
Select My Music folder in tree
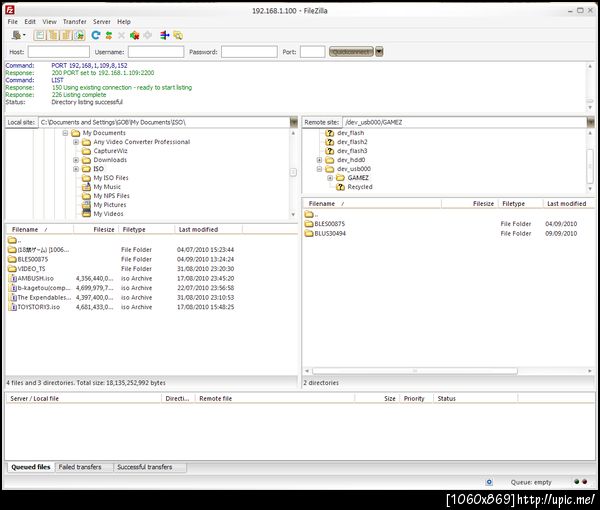click(x=107, y=187)
